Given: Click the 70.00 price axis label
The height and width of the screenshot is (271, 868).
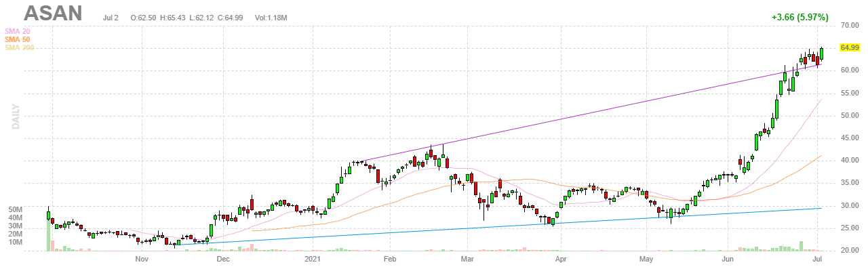Looking at the screenshot, I should coord(850,25).
